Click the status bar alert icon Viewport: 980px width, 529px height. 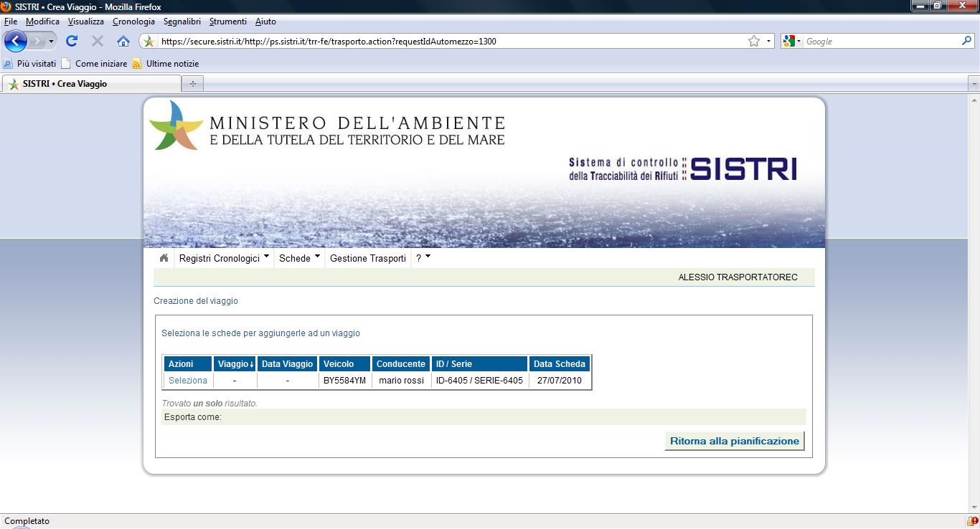(971, 521)
